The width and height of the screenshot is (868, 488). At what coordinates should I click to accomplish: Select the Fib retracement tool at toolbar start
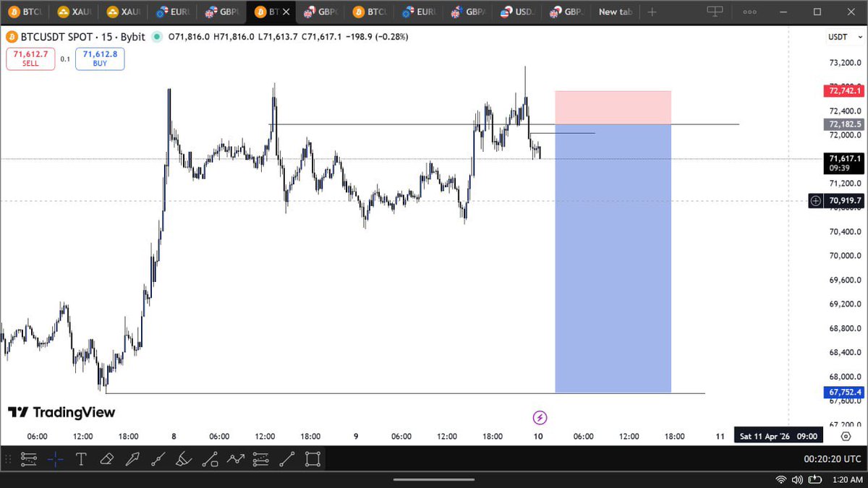(30, 458)
